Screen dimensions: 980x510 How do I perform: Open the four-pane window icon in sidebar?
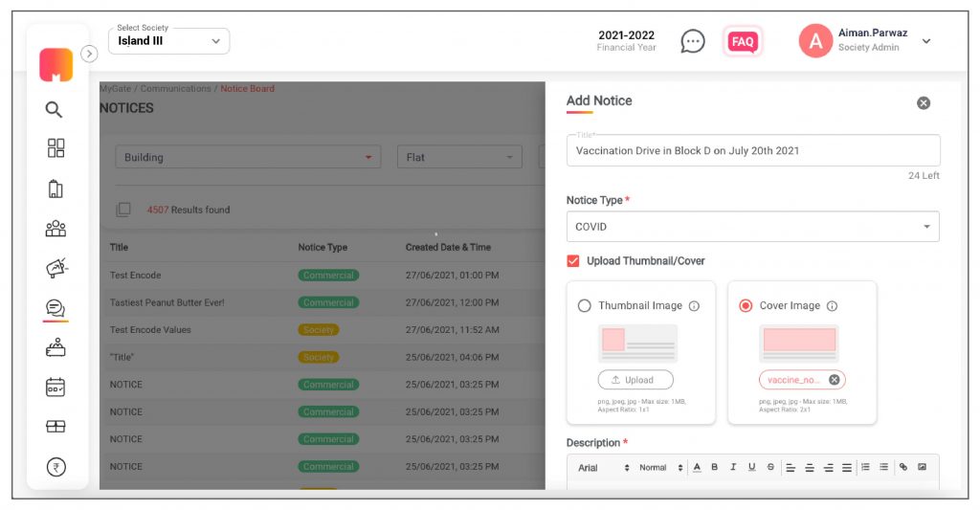click(56, 426)
